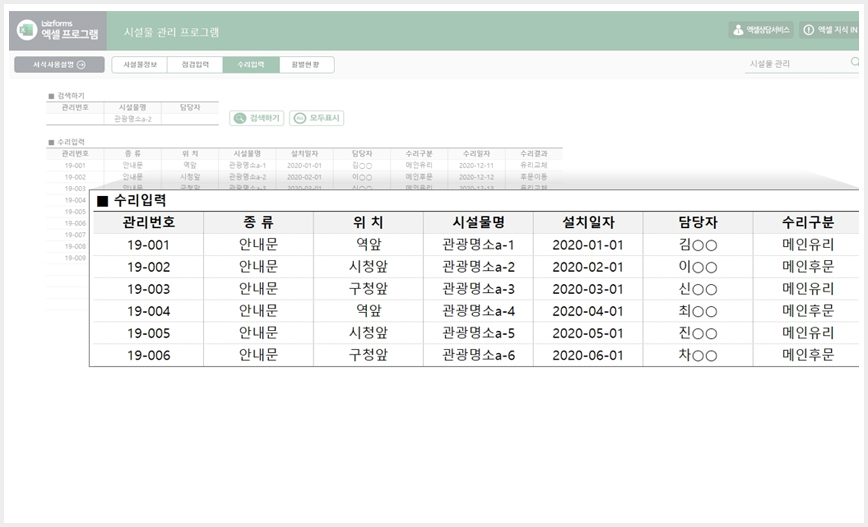Click 구청앞 in enlarged row 19-006

pos(368,355)
